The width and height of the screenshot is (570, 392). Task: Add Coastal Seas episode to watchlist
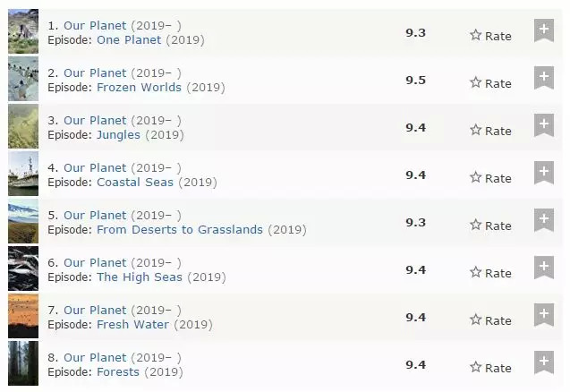543,173
